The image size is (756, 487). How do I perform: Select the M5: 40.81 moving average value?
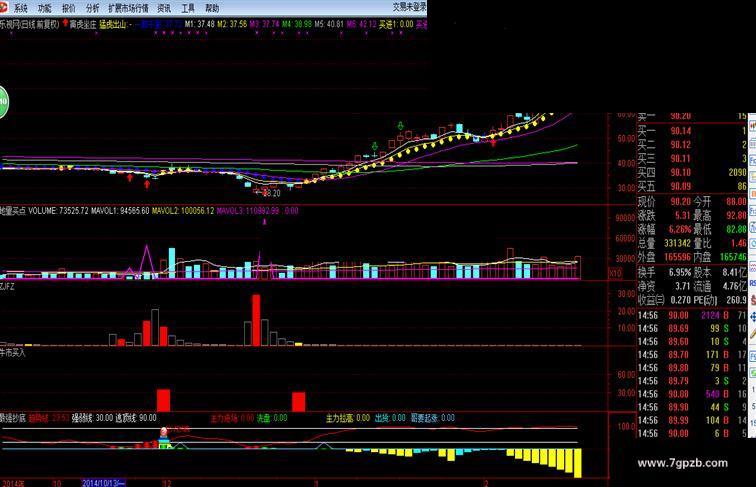click(329, 24)
